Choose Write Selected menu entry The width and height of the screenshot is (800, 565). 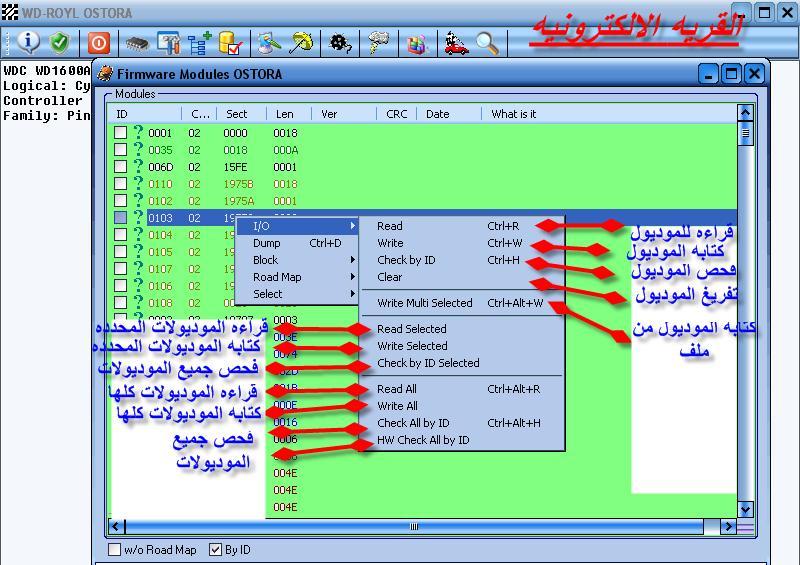tap(462, 346)
